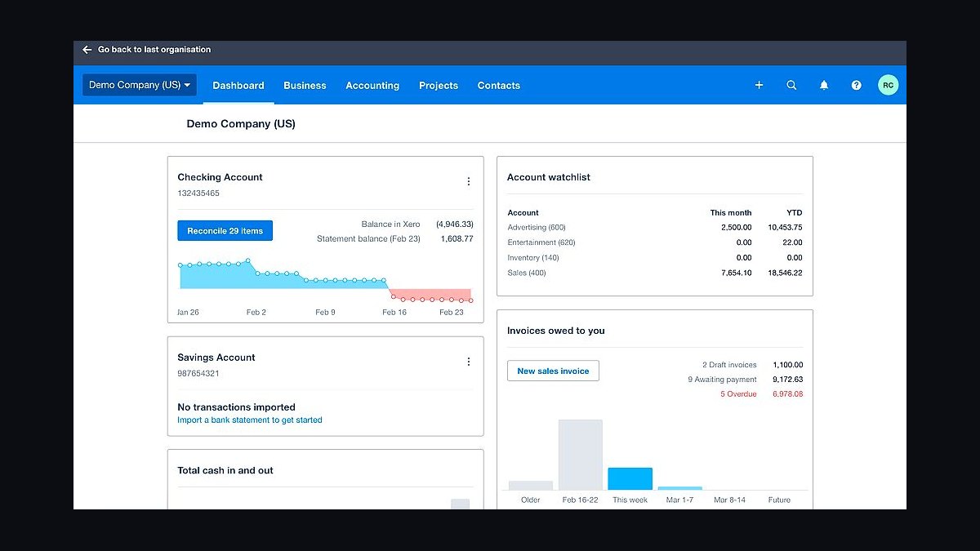Click the Invoices owed to you heading

pyautogui.click(x=556, y=331)
